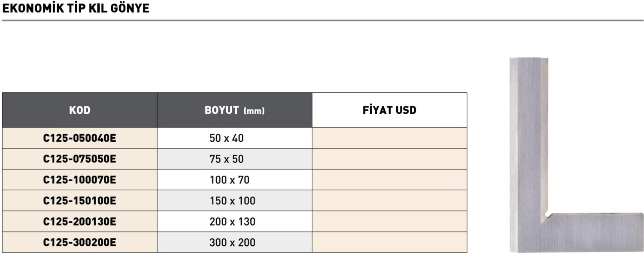Screen dimensions: 644x253
Task: Select product code C125-100070E
Action: (80, 180)
